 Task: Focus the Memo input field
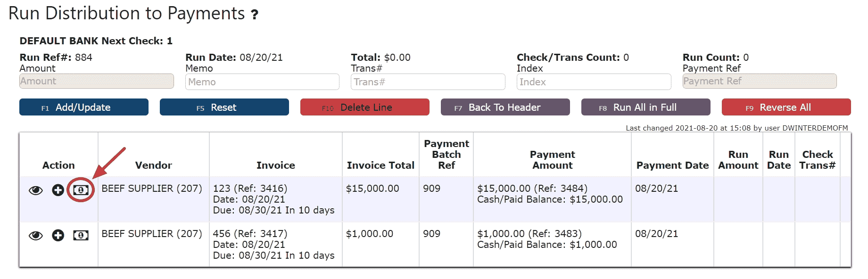coord(262,82)
